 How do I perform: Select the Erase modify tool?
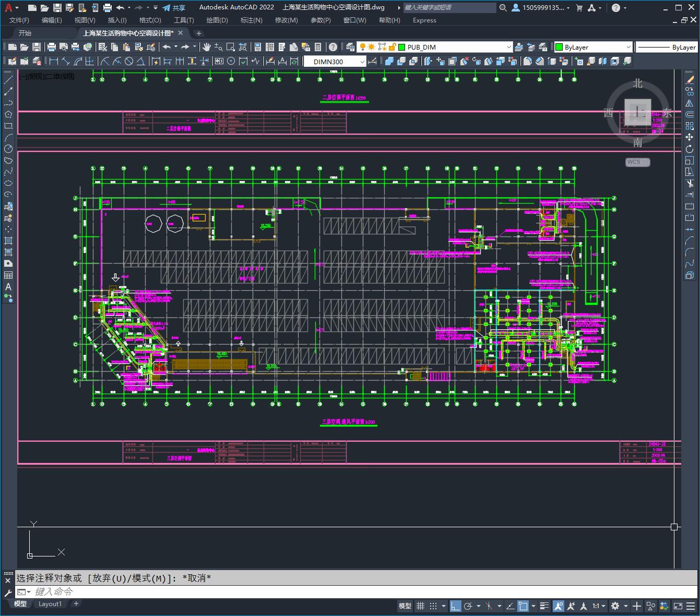tap(690, 80)
